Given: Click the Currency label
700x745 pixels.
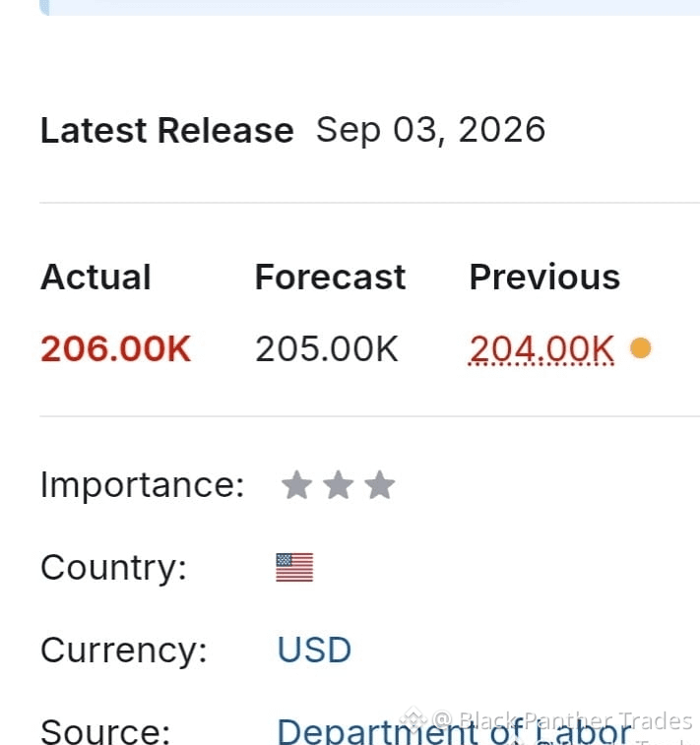Looking at the screenshot, I should click(124, 651).
